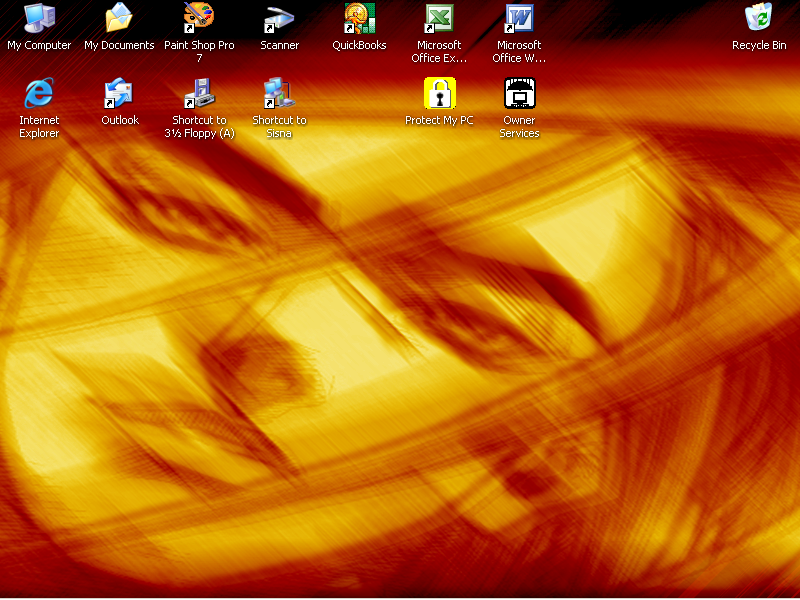Select the My Computer desktop icon
Viewport: 800px width, 600px height.
39,18
